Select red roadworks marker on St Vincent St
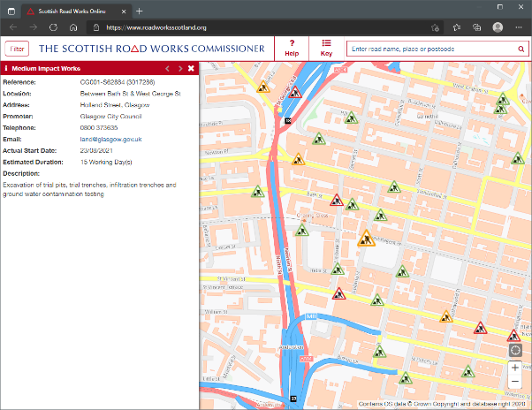 tap(338, 294)
